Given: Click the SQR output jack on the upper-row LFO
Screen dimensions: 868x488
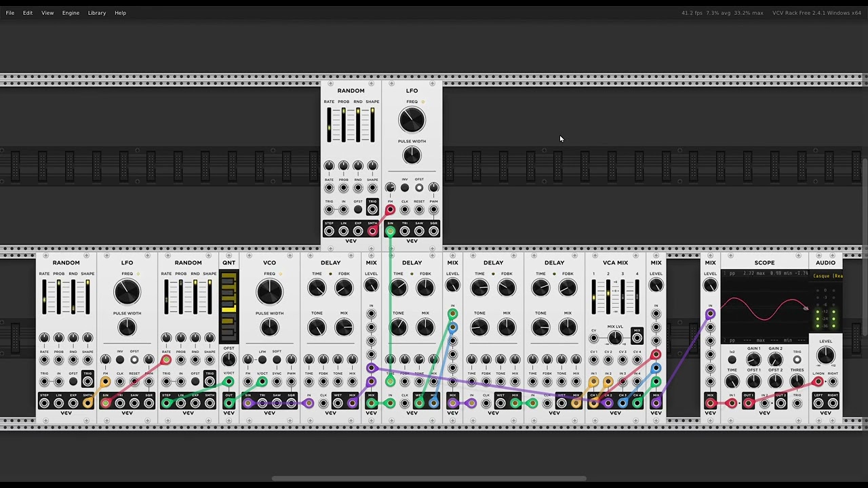Looking at the screenshot, I should pyautogui.click(x=433, y=231).
